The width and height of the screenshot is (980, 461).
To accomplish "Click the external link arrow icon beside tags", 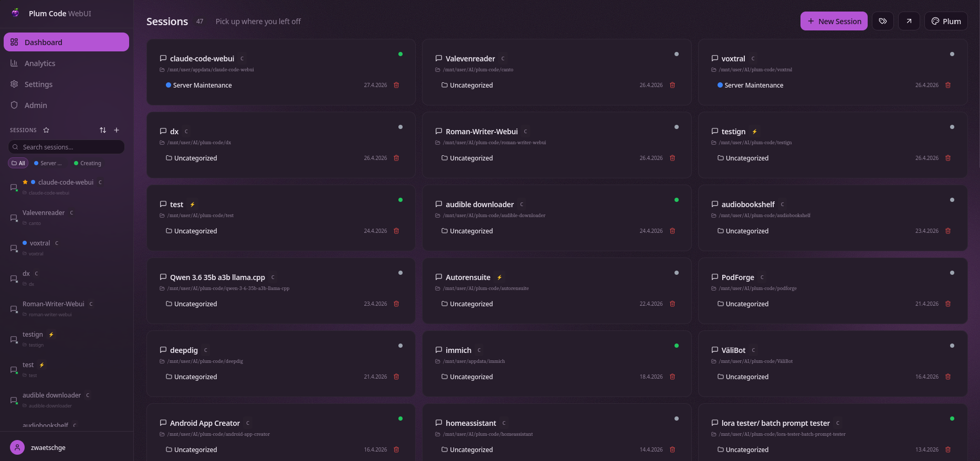I will point(909,21).
